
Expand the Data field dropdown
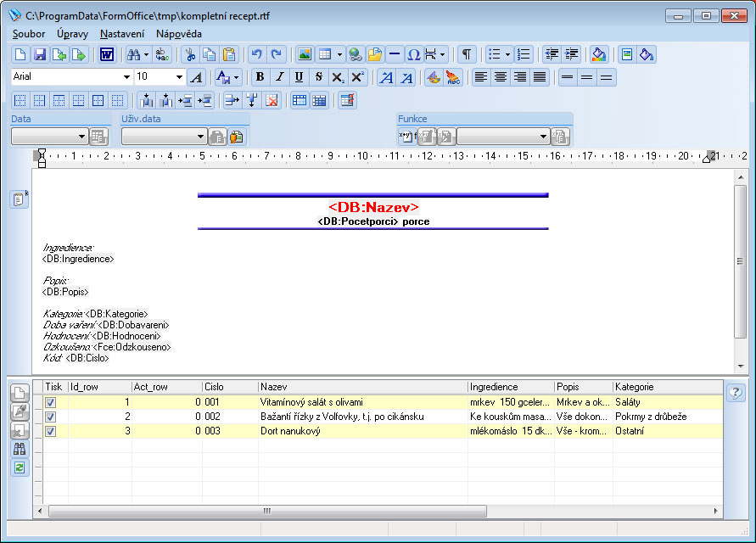coord(81,137)
